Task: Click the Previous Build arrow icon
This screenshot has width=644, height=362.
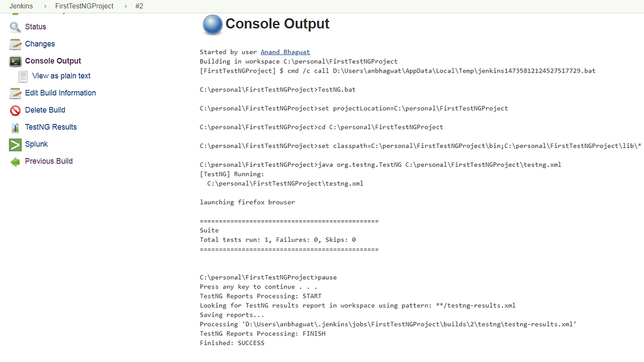Action: click(15, 162)
